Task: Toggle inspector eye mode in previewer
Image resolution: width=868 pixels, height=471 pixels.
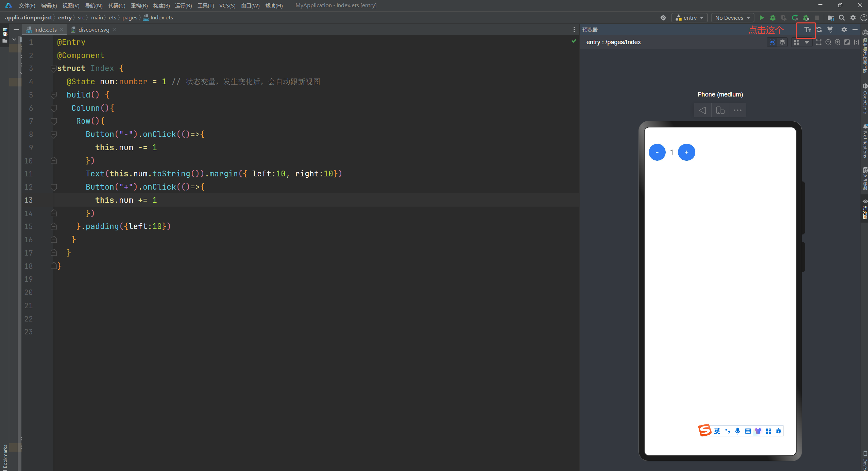Action: pos(772,42)
